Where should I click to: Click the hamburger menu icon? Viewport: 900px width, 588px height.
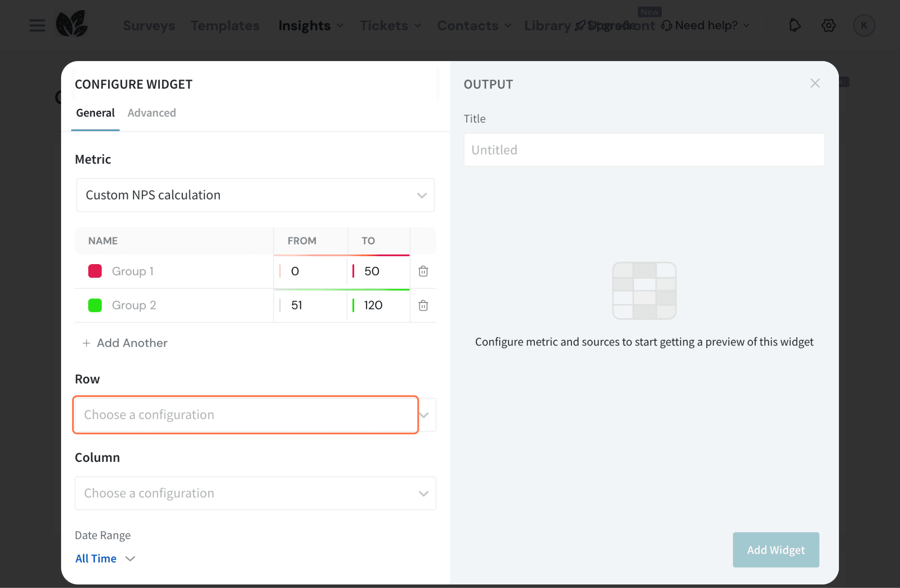(37, 25)
